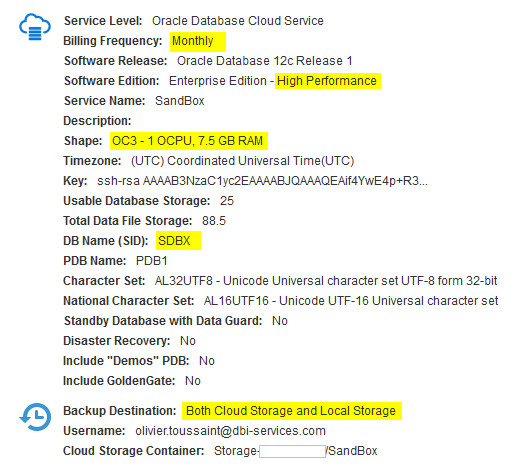This screenshot has width=511, height=466.
Task: Click the backup and recovery clock icon
Action: tap(35, 417)
